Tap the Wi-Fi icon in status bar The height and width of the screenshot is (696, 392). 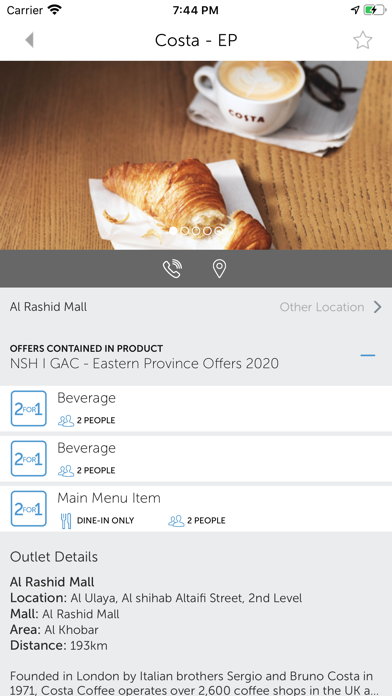(x=55, y=10)
